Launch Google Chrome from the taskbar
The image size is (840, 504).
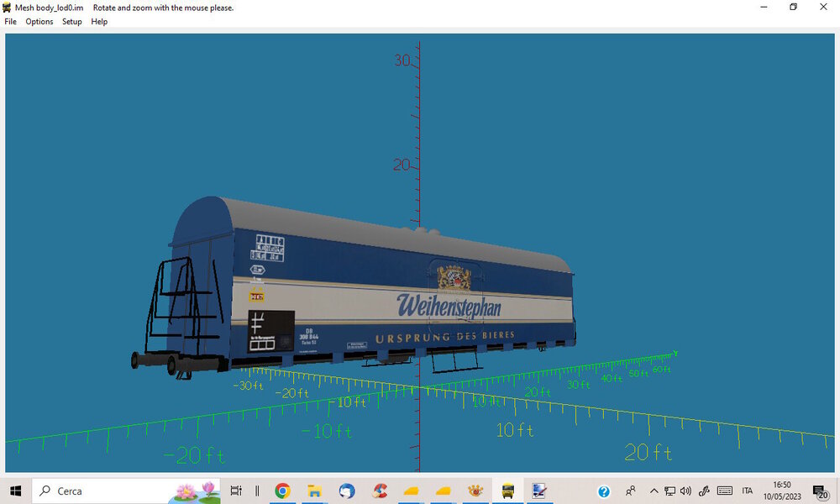coord(282,491)
